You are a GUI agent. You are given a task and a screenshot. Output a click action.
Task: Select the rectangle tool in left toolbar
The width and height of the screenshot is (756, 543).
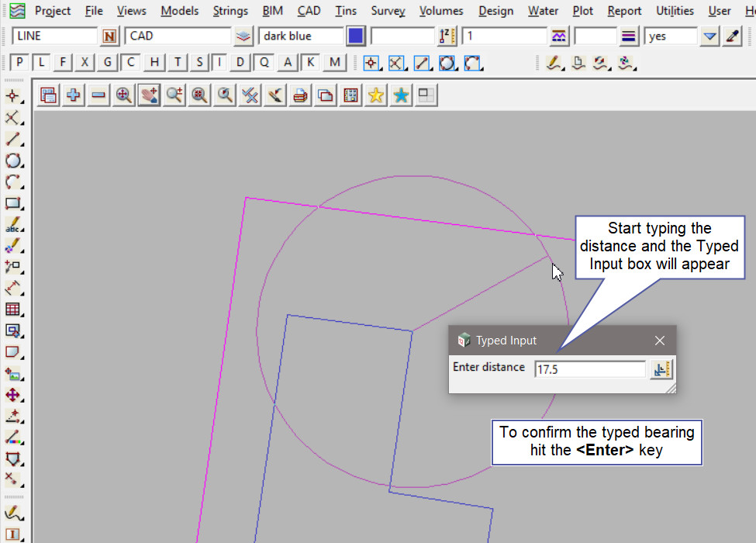pos(12,203)
